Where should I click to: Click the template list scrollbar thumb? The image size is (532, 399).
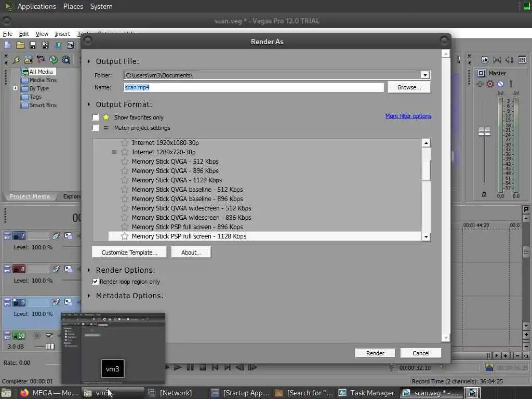pos(426,164)
